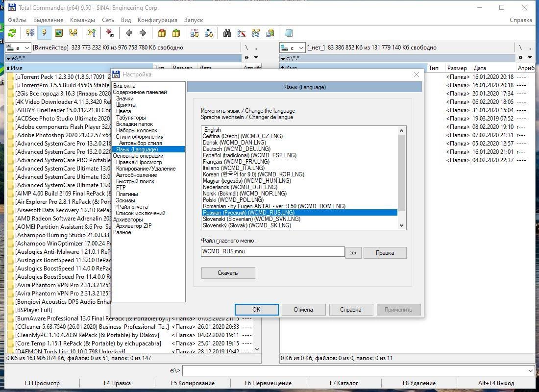
Task: Expand command line history dropdown
Action: (x=530, y=370)
